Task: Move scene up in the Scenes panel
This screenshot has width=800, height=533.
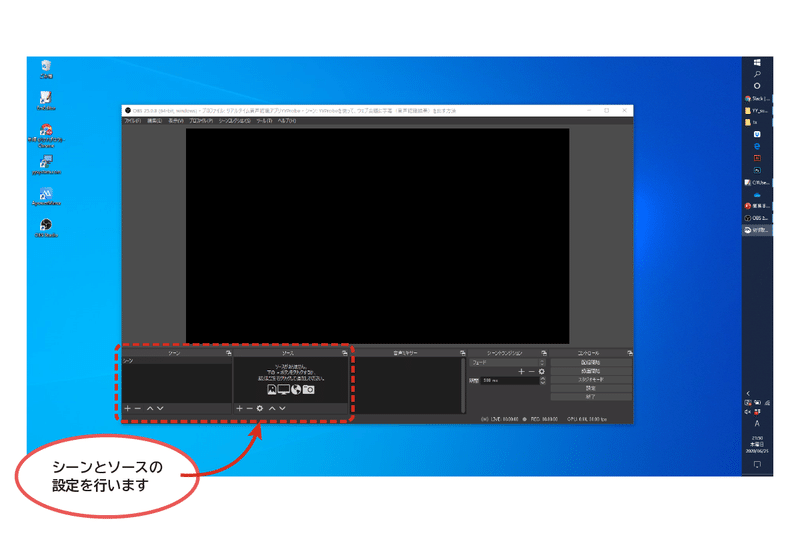Action: 150,409
